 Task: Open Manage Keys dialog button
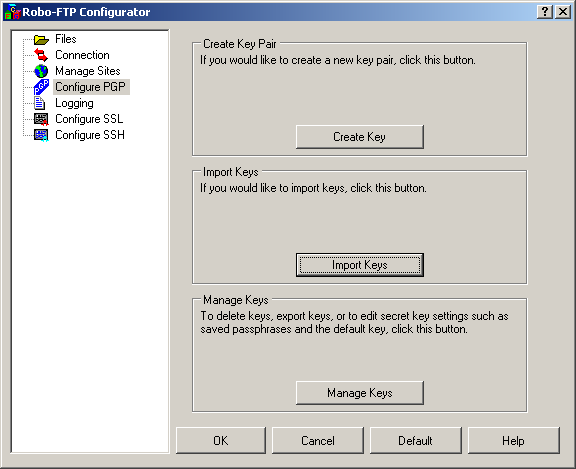(360, 393)
